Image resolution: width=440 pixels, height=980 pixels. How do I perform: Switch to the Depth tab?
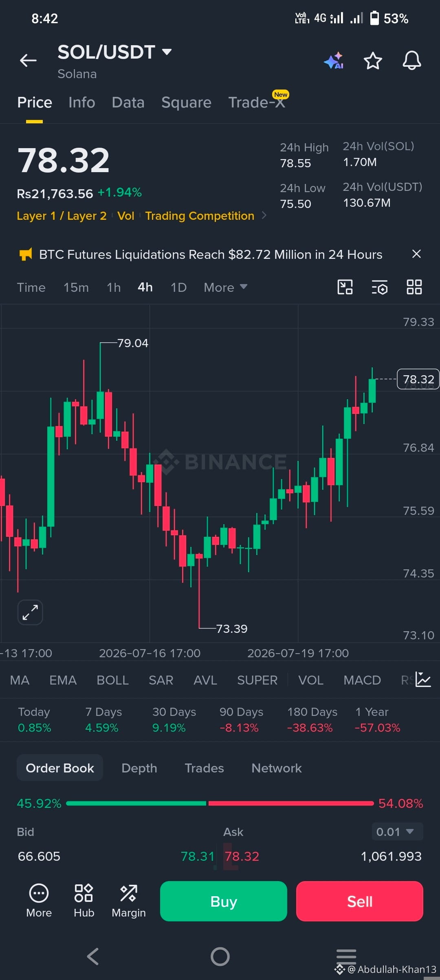point(139,768)
